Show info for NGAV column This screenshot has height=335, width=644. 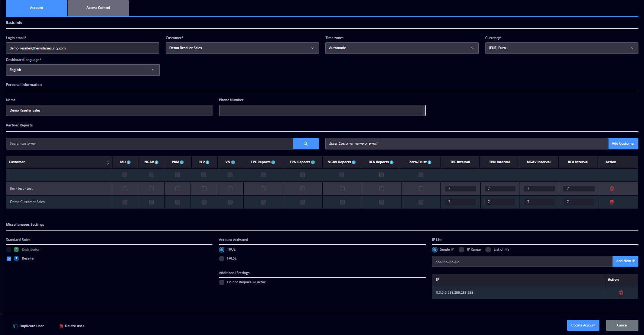click(x=157, y=162)
